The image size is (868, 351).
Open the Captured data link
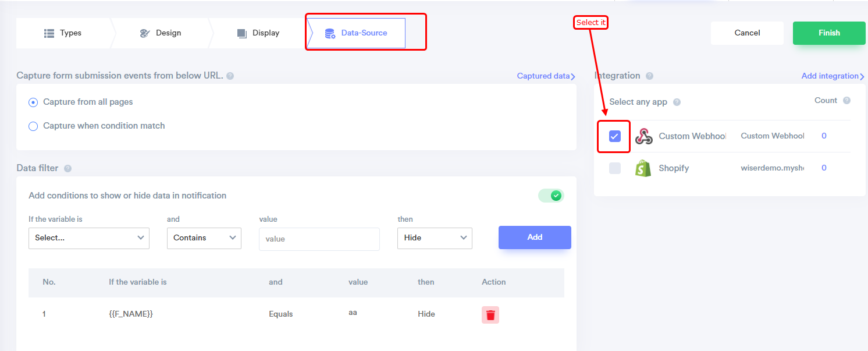click(546, 76)
